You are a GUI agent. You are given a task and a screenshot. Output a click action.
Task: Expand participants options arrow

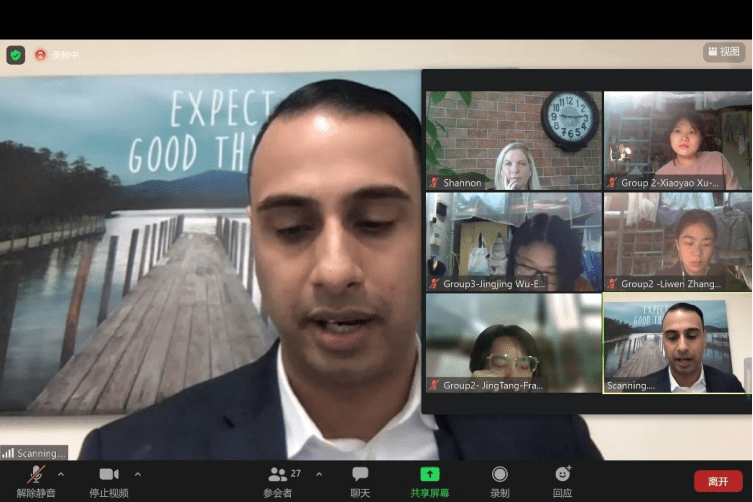click(319, 474)
